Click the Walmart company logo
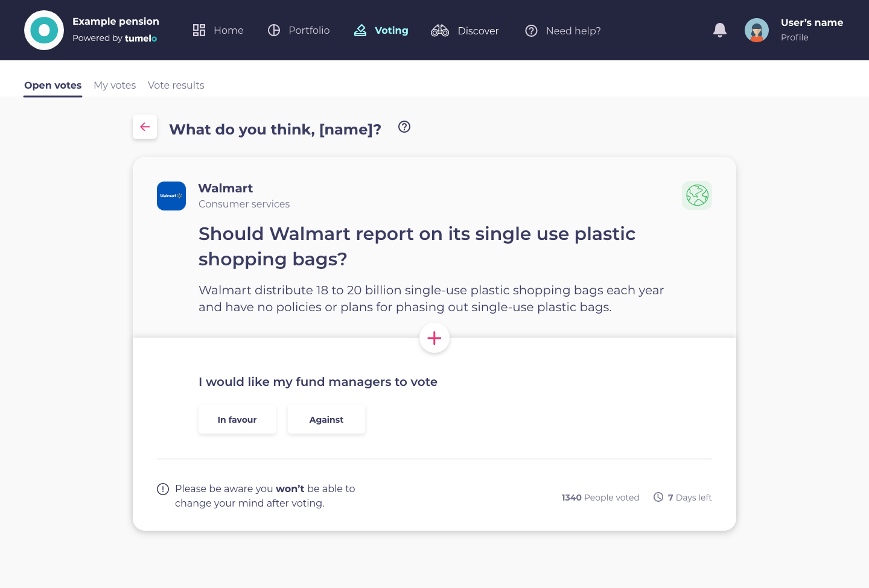Image resolution: width=869 pixels, height=588 pixels. point(171,196)
